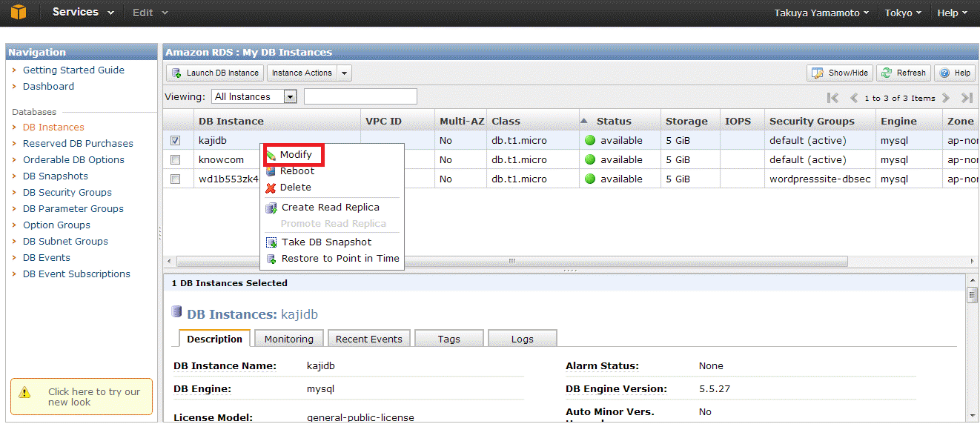
Task: Click the Show/Hide columns button
Action: coord(840,73)
